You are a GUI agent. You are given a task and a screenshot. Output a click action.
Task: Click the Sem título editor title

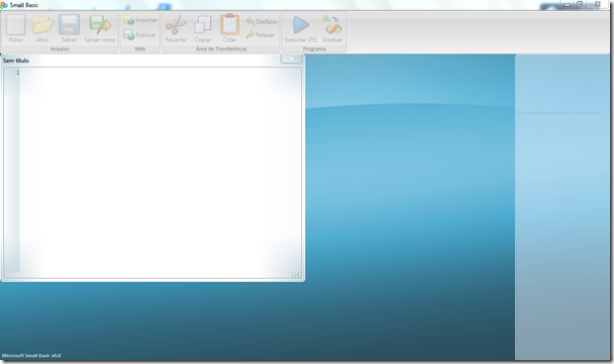(x=16, y=60)
